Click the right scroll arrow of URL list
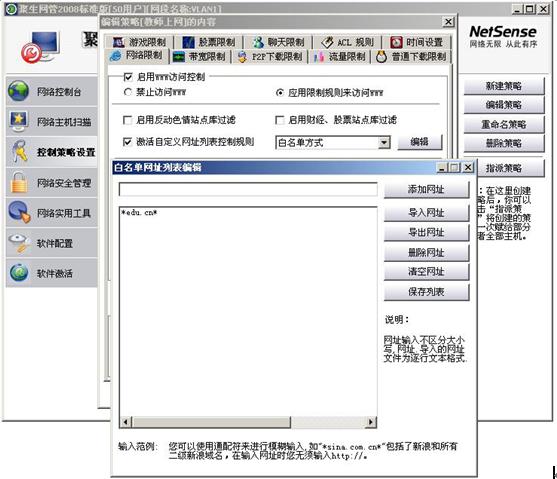The height and width of the screenshot is (479, 557). (x=371, y=422)
